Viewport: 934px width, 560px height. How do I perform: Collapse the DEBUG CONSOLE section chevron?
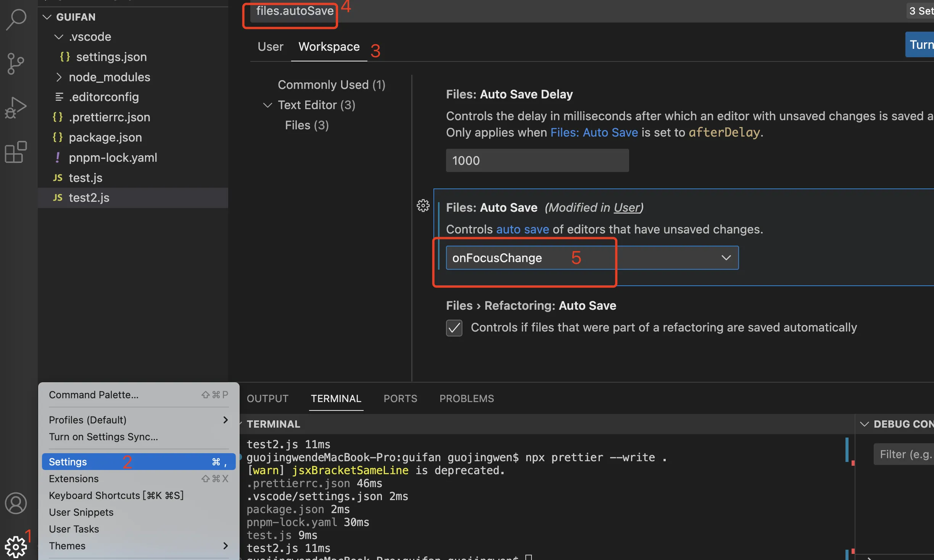pos(865,424)
